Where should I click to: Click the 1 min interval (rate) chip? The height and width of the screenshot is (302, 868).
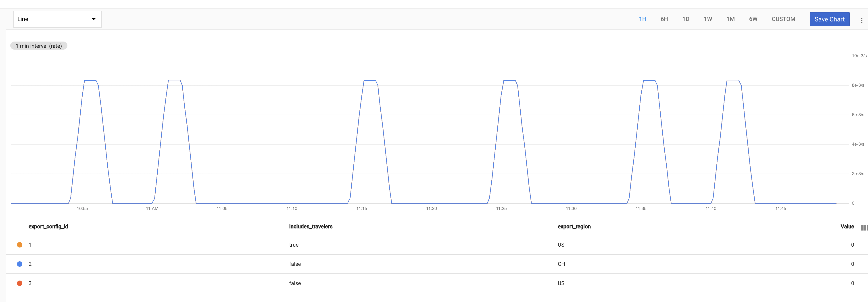[38, 46]
